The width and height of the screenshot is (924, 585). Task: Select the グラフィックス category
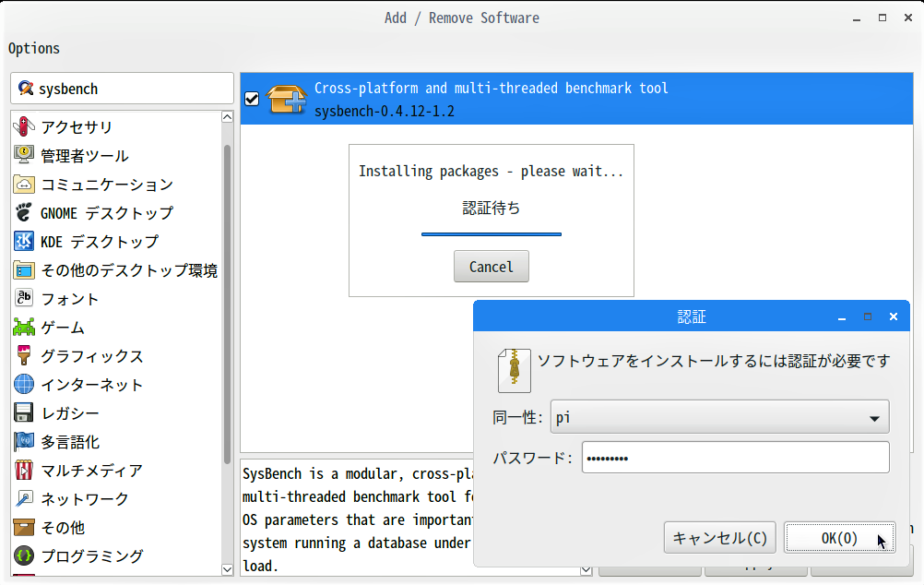coord(91,356)
